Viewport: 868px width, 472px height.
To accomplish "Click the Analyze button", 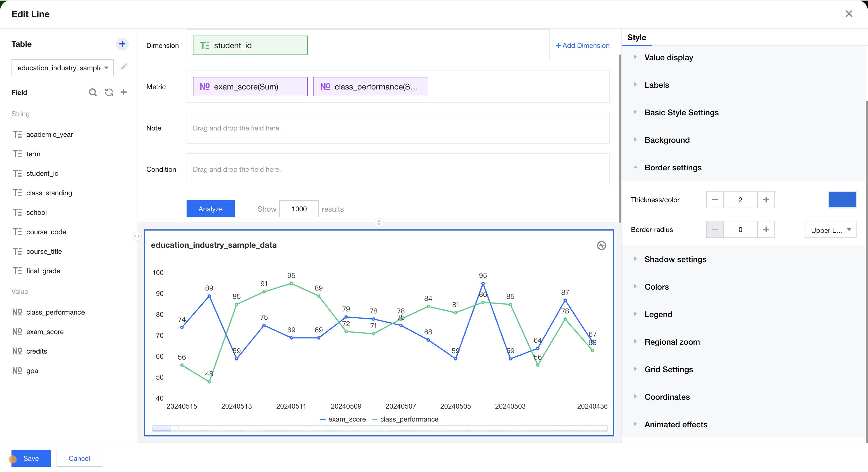I will pyautogui.click(x=211, y=209).
